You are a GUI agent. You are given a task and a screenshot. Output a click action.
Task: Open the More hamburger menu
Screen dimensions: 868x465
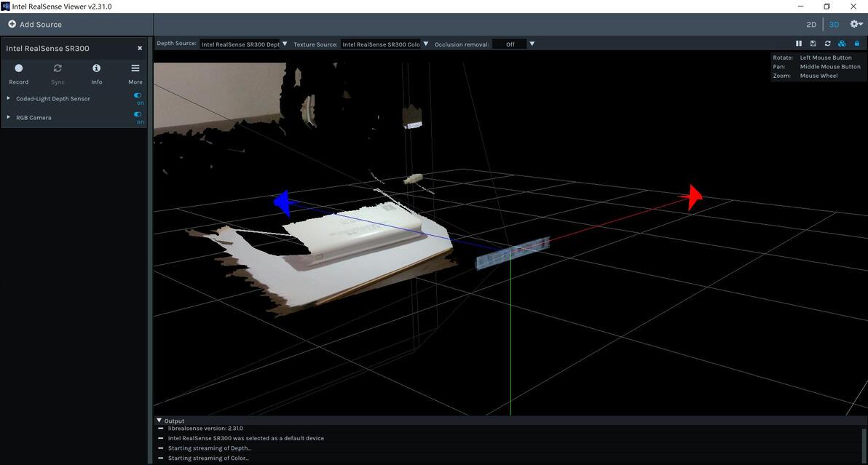(135, 68)
